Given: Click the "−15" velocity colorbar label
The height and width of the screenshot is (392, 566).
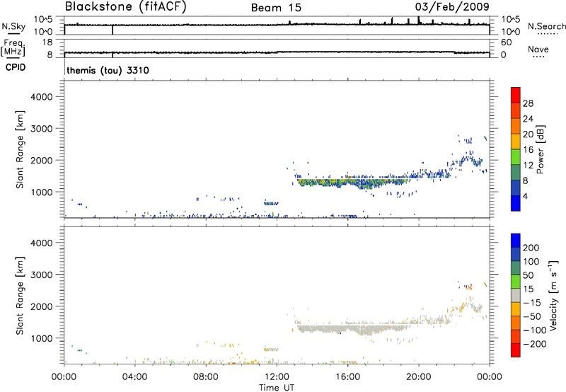Looking at the screenshot, I should pos(531,303).
